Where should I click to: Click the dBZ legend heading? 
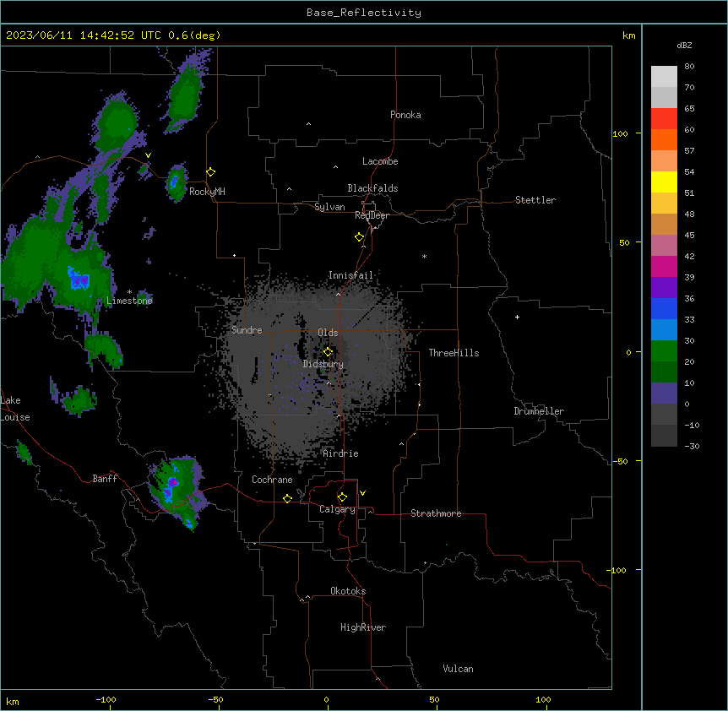click(684, 45)
